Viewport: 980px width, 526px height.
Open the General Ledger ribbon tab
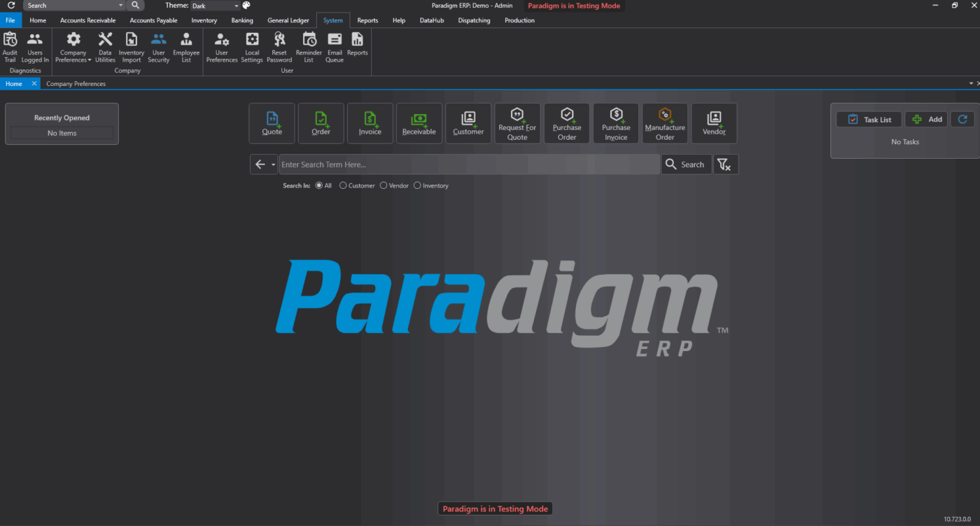click(288, 20)
